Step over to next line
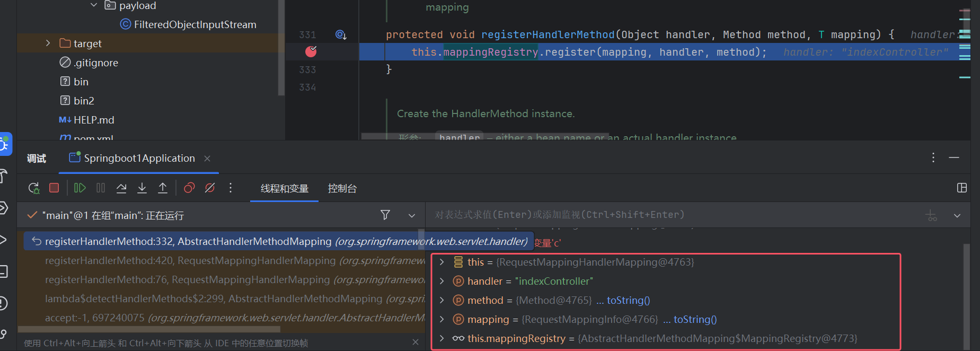The width and height of the screenshot is (980, 351). 121,188
